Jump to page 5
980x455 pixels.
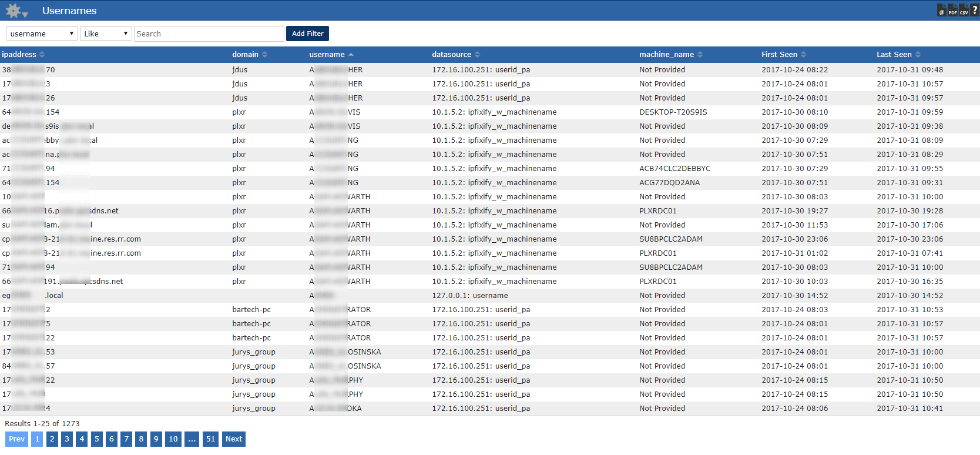point(97,439)
